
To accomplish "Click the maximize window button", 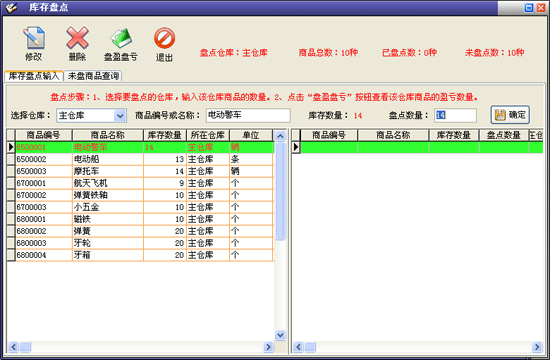I will (x=529, y=8).
